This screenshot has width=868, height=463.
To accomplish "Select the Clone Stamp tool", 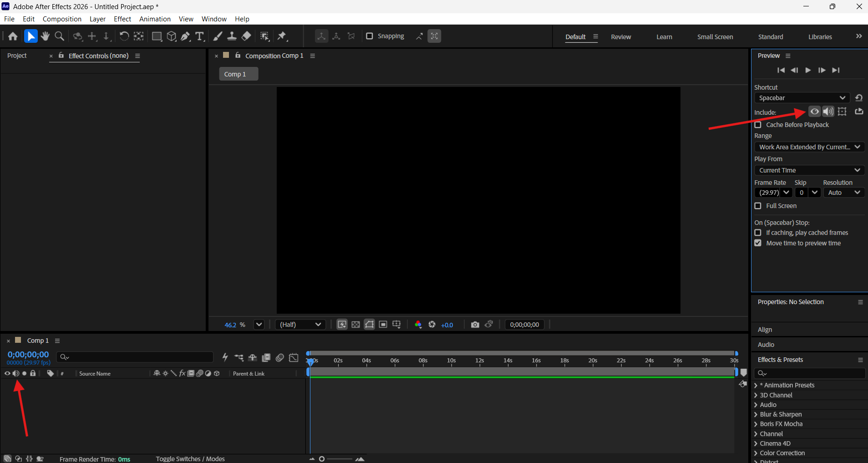I will pos(232,36).
